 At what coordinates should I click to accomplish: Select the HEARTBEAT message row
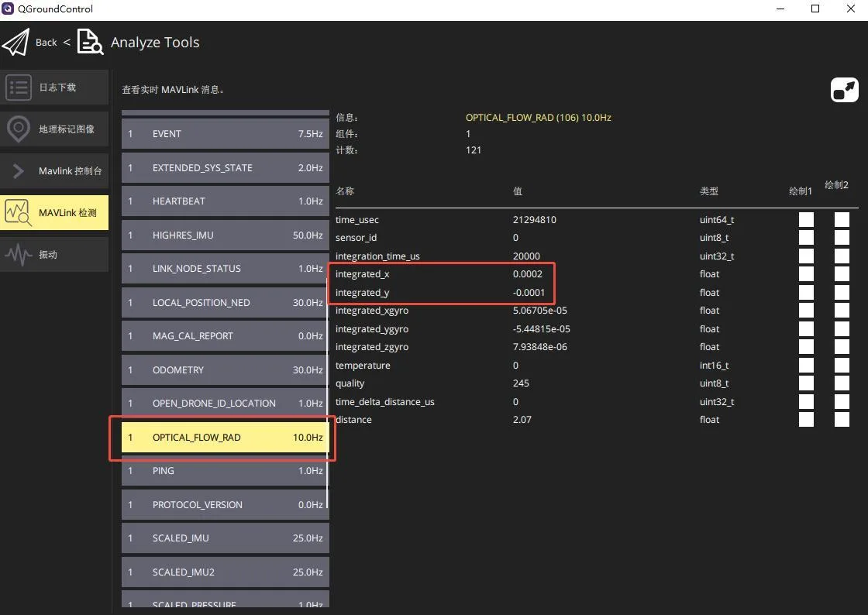(226, 201)
